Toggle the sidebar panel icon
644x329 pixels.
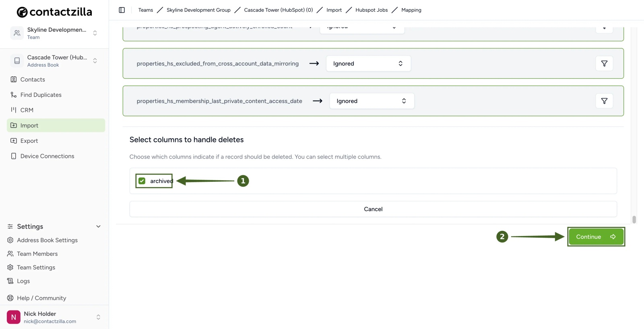coord(122,10)
